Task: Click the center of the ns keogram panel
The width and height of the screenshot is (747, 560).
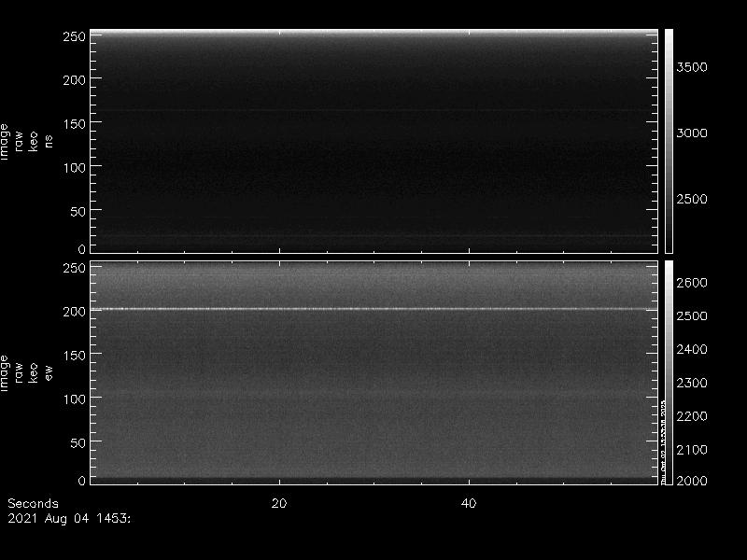Action: (x=373, y=140)
